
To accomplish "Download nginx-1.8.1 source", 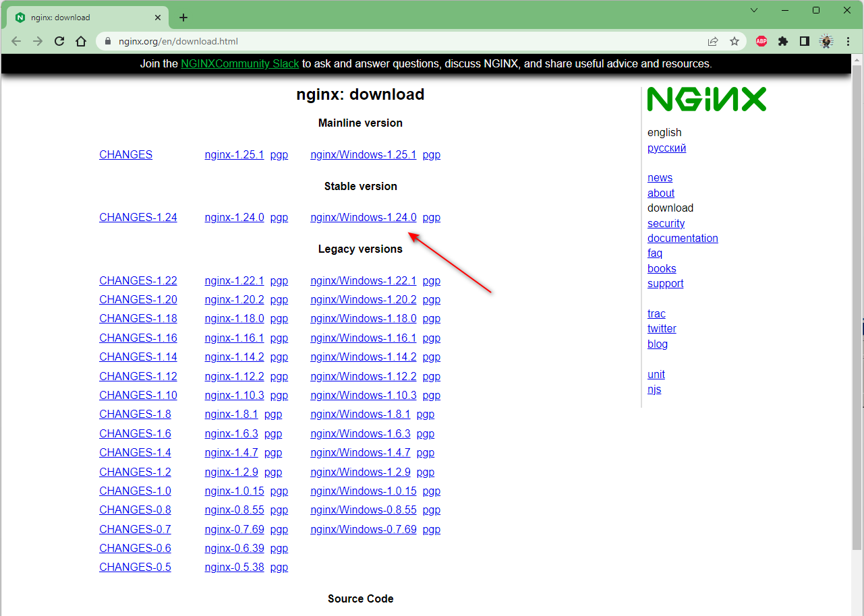I will (x=231, y=414).
